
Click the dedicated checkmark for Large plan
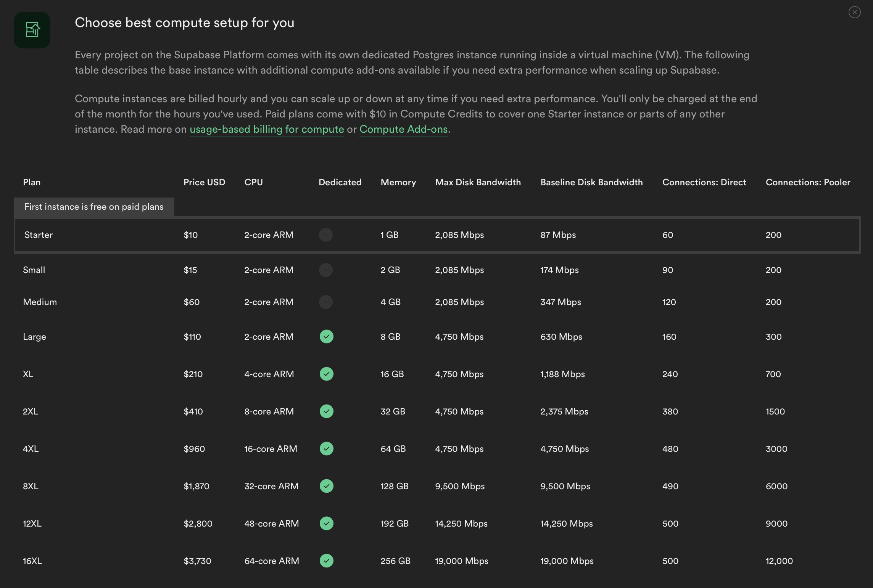tap(326, 337)
